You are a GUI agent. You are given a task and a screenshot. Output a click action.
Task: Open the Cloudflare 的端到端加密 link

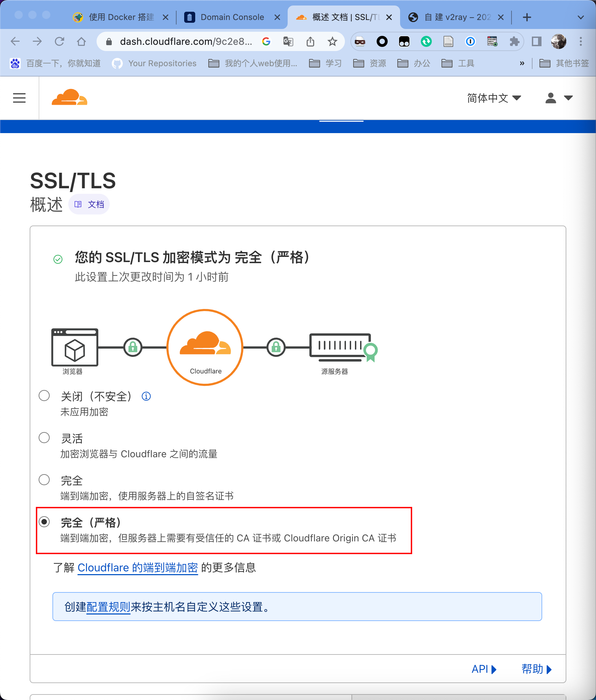pyautogui.click(x=138, y=568)
